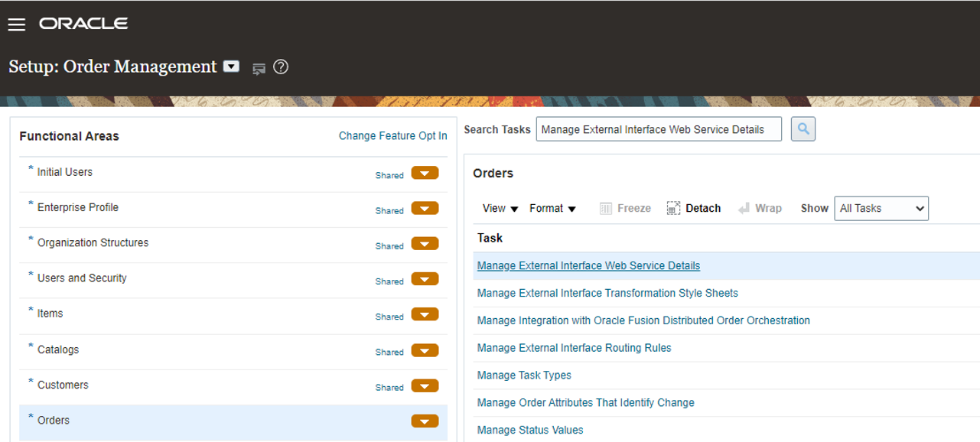Open the Manage Task Types link

click(524, 375)
